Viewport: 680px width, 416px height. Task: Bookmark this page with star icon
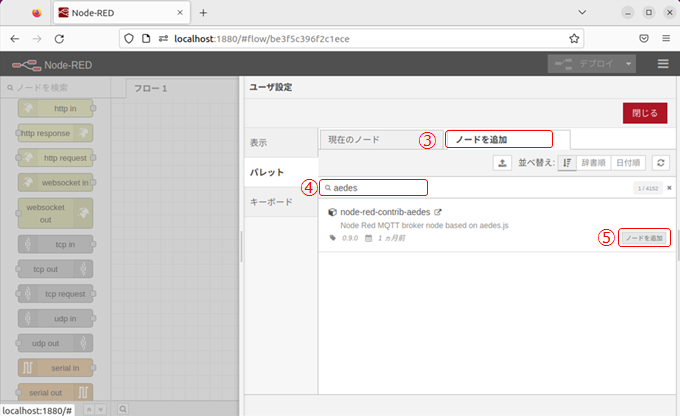pos(575,38)
